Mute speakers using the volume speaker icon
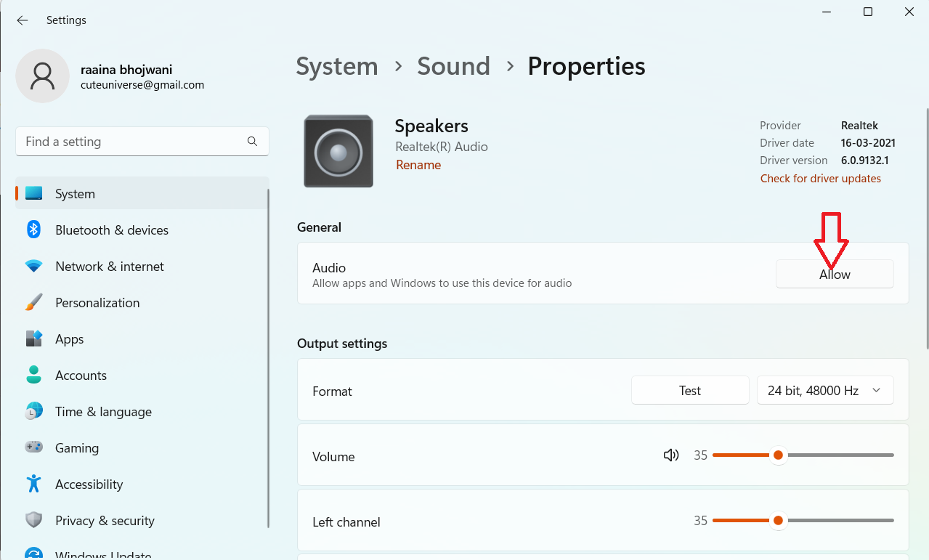The width and height of the screenshot is (929, 560). [x=670, y=455]
